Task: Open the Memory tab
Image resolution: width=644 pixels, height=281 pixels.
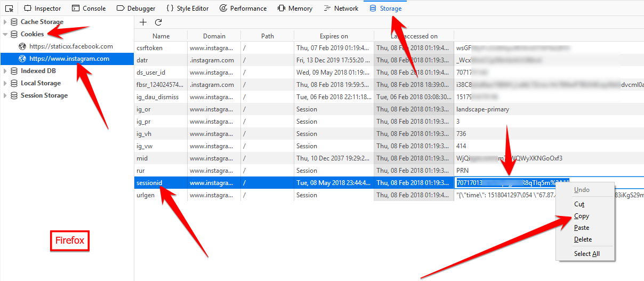Action: (295, 9)
